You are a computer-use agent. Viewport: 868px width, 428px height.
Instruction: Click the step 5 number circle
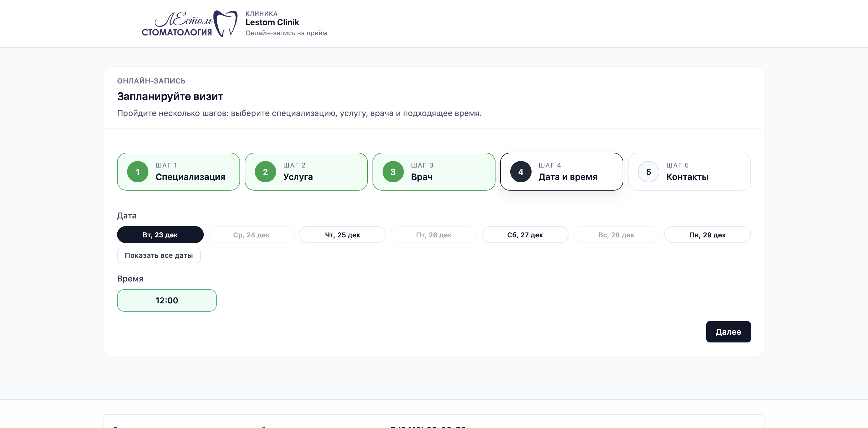tap(648, 172)
